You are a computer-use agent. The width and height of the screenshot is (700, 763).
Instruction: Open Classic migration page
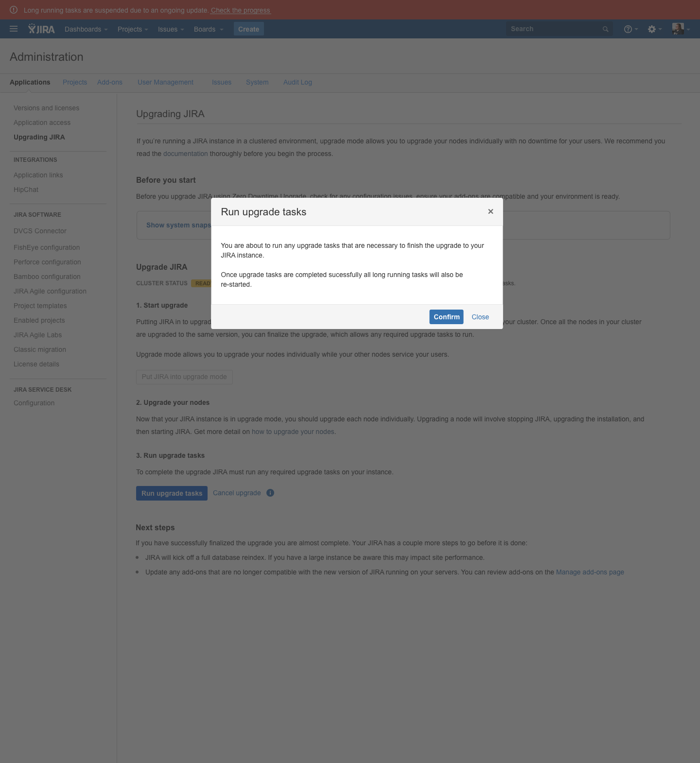pos(40,349)
